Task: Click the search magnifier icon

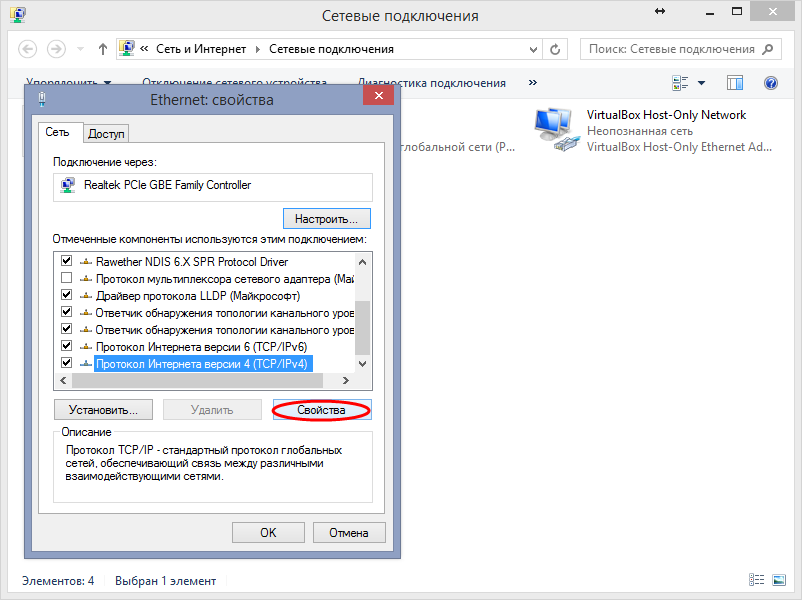Action: (768, 49)
